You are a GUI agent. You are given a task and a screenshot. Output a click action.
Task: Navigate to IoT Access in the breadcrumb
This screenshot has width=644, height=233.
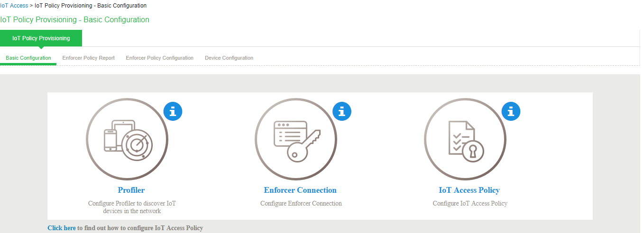coord(14,6)
